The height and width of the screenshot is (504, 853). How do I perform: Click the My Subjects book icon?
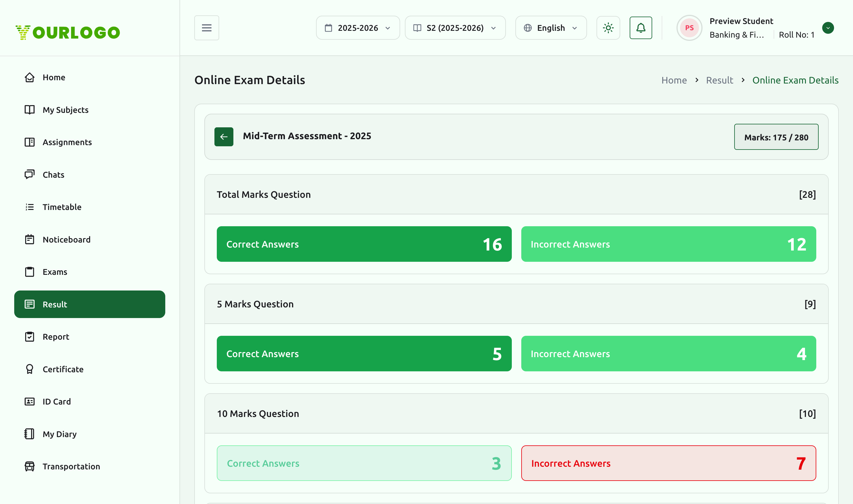[x=30, y=110]
